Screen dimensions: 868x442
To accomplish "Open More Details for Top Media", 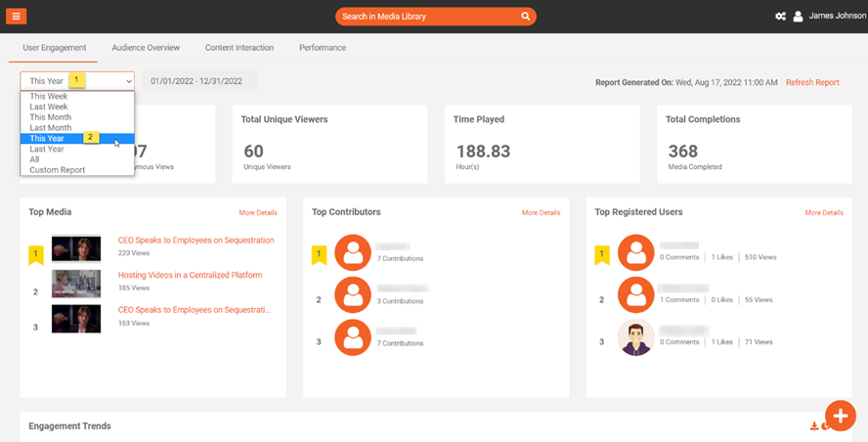I will coord(258,212).
